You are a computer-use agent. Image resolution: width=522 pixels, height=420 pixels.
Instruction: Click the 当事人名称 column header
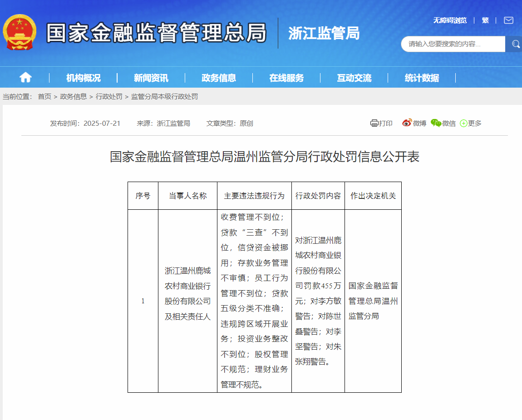188,196
